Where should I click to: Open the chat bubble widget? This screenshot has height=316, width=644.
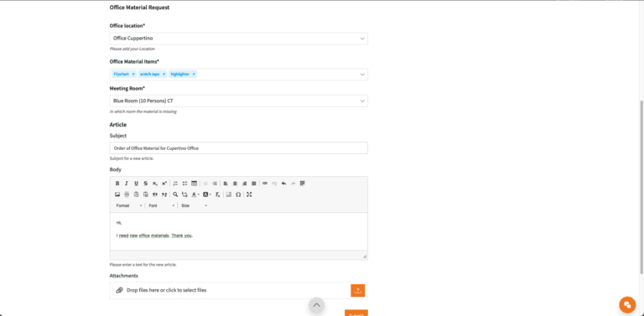(627, 304)
